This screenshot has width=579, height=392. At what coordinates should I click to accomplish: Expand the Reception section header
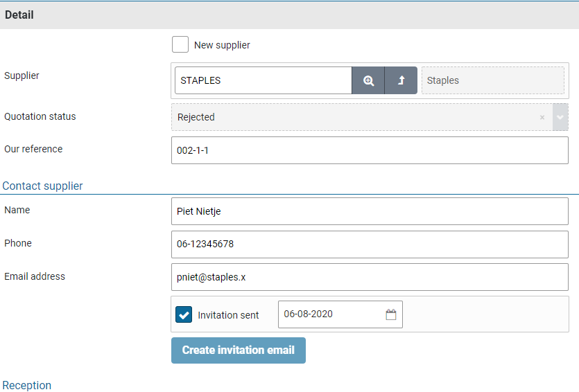point(27,385)
